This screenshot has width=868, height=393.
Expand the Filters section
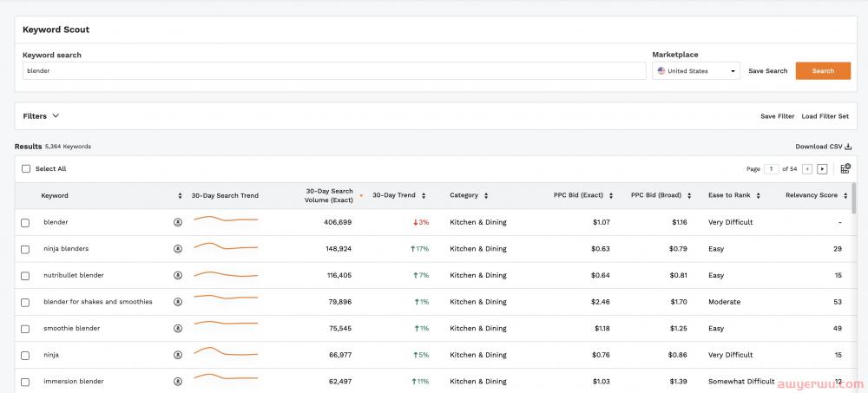[x=41, y=116]
